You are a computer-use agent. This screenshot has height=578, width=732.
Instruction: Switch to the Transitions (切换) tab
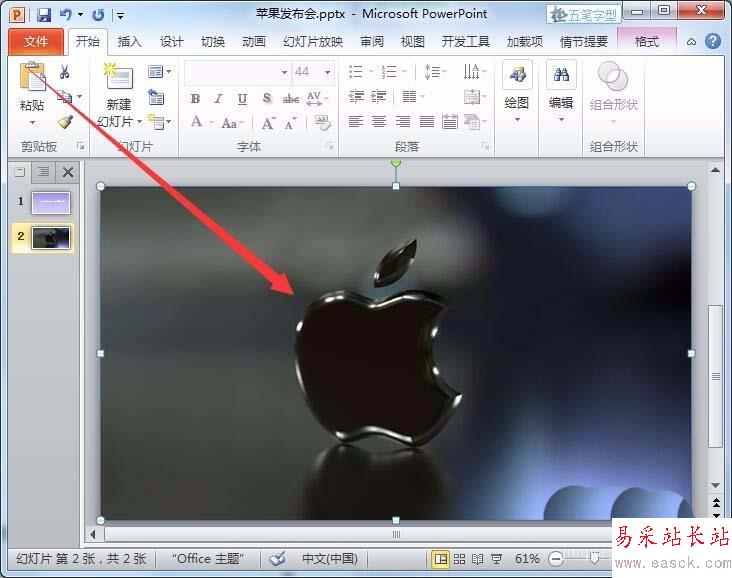pyautogui.click(x=213, y=42)
